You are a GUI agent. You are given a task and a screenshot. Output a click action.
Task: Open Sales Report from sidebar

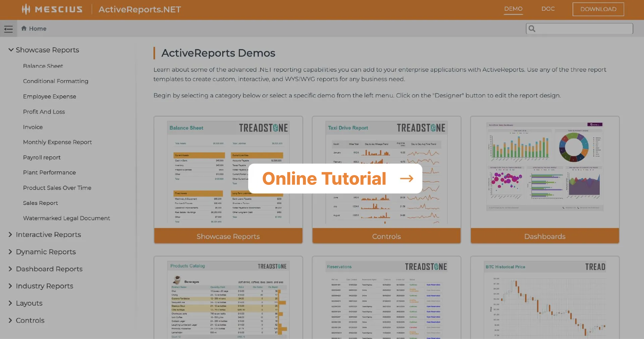41,203
